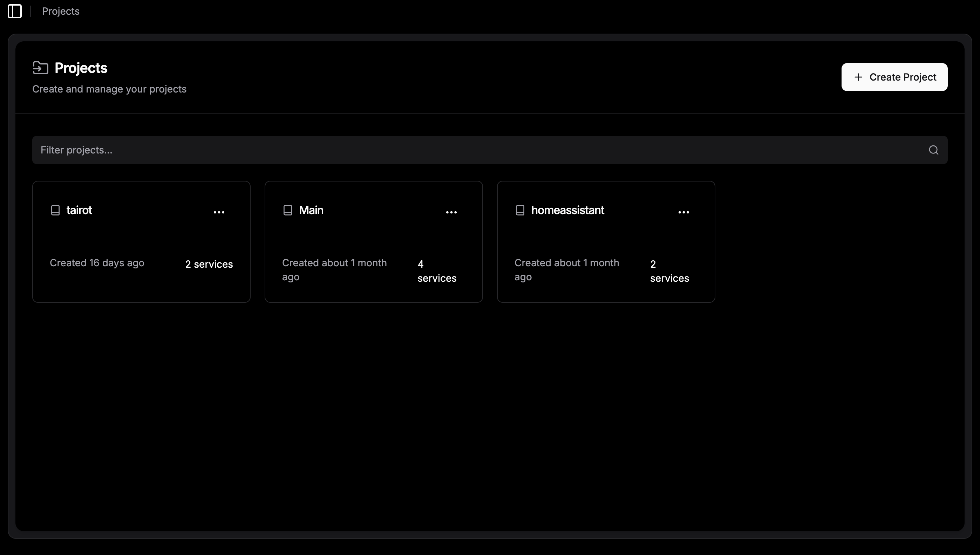Open the homeassistant project title
Viewport: 980px width, 555px height.
point(567,210)
